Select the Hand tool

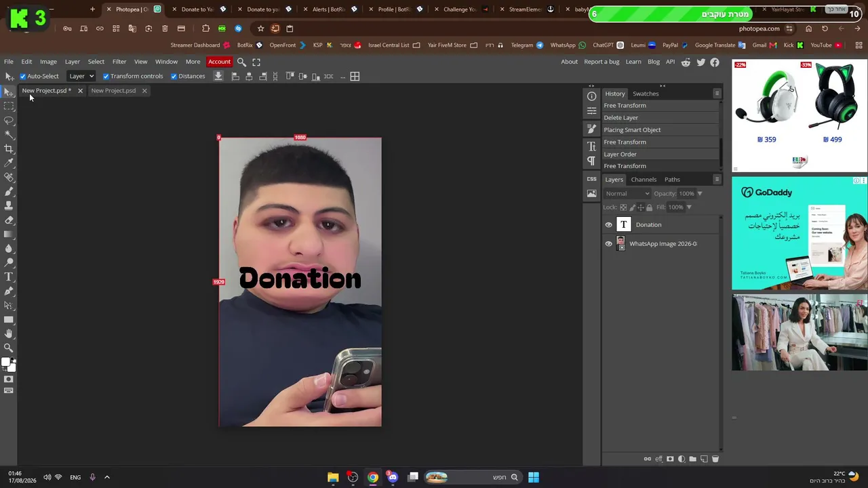tap(9, 333)
